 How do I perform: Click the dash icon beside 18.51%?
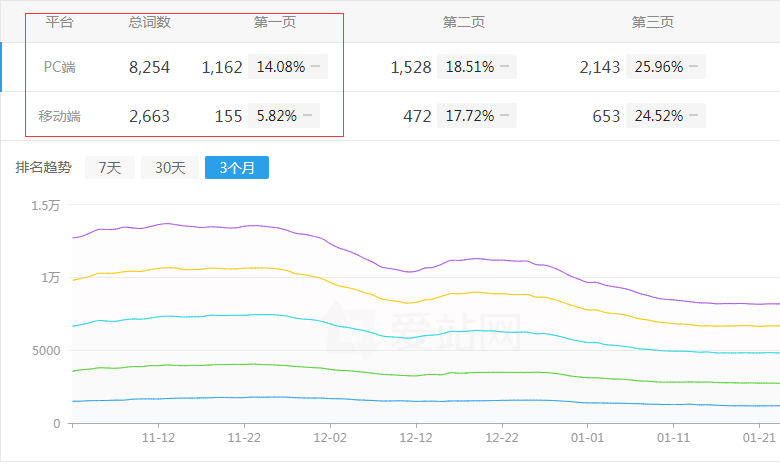pos(505,67)
